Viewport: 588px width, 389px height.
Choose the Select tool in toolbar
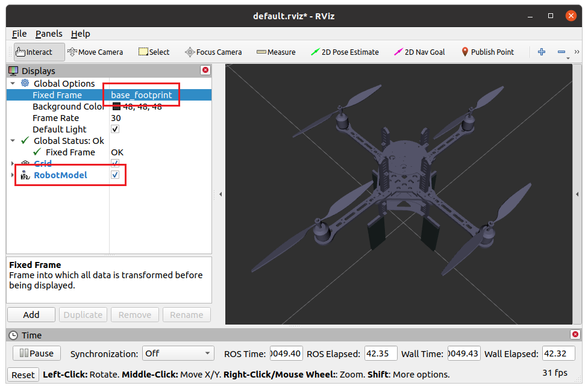(154, 52)
